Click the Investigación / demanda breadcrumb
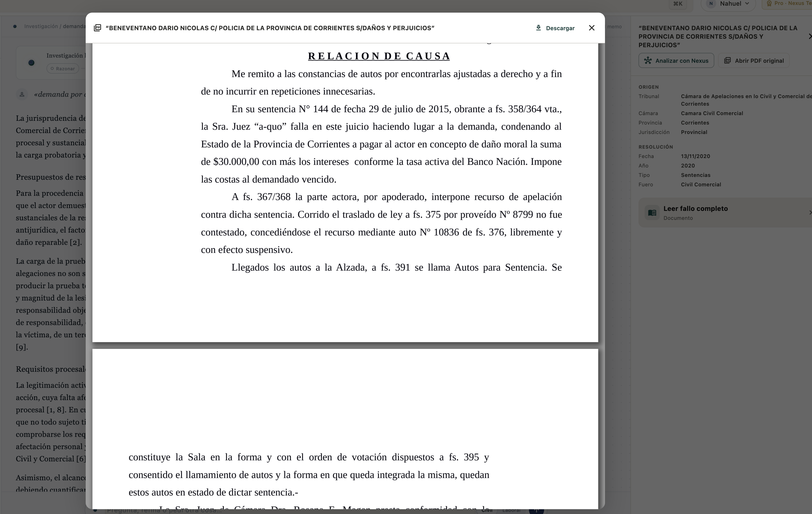This screenshot has height=514, width=812. click(55, 26)
